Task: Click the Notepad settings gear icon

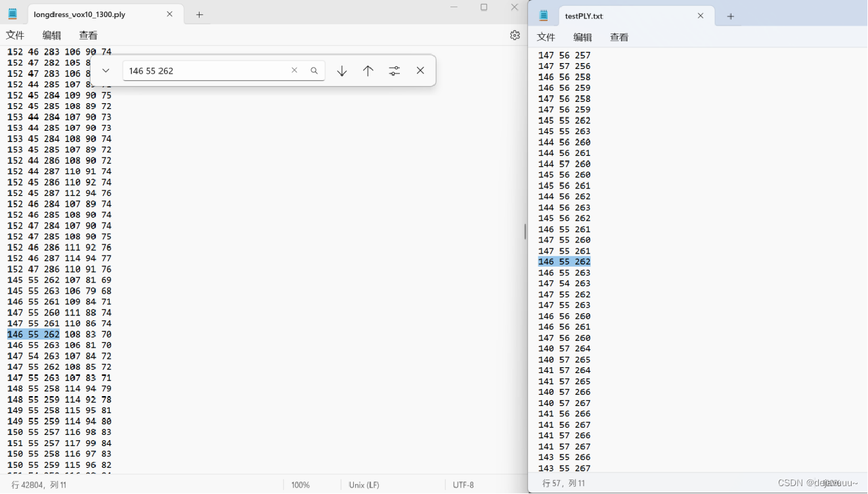Action: click(x=515, y=36)
